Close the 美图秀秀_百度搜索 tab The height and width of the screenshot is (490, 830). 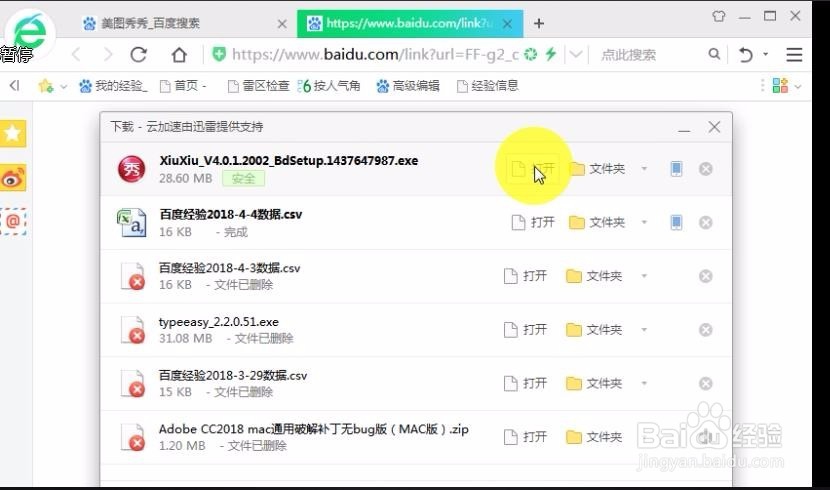282,24
